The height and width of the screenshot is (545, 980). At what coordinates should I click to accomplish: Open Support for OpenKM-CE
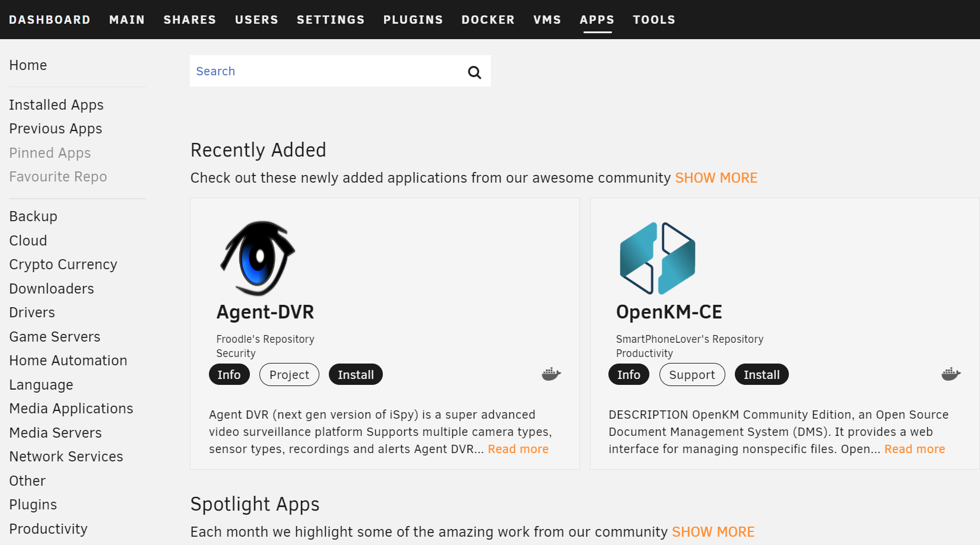click(x=692, y=375)
